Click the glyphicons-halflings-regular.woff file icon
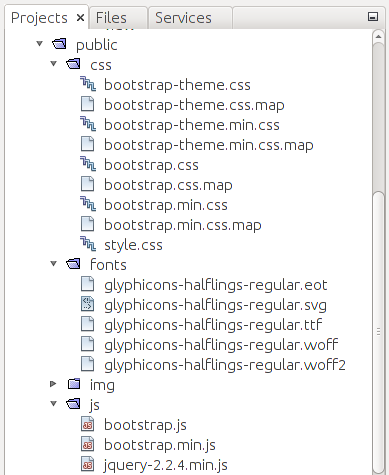This screenshot has height=475, width=389. tap(88, 344)
